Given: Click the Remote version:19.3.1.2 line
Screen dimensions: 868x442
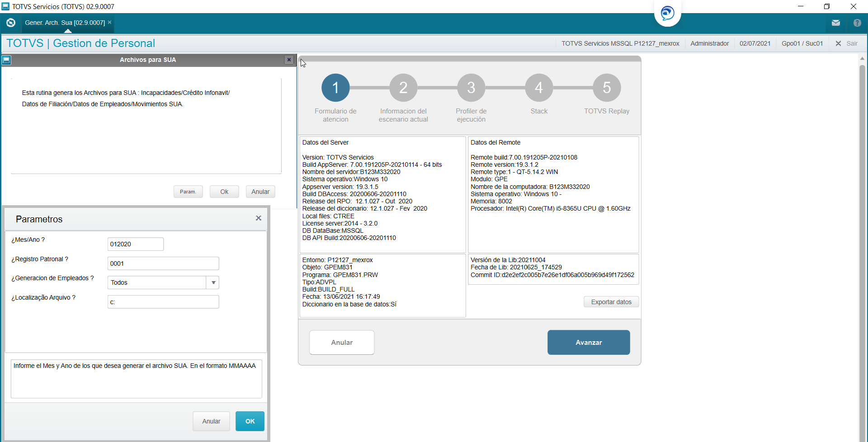Looking at the screenshot, I should [505, 165].
